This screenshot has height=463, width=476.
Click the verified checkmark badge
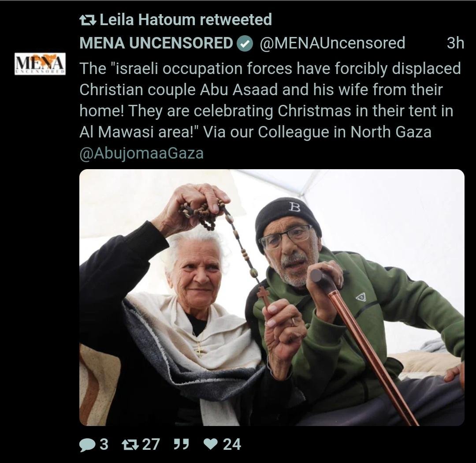tap(245, 43)
